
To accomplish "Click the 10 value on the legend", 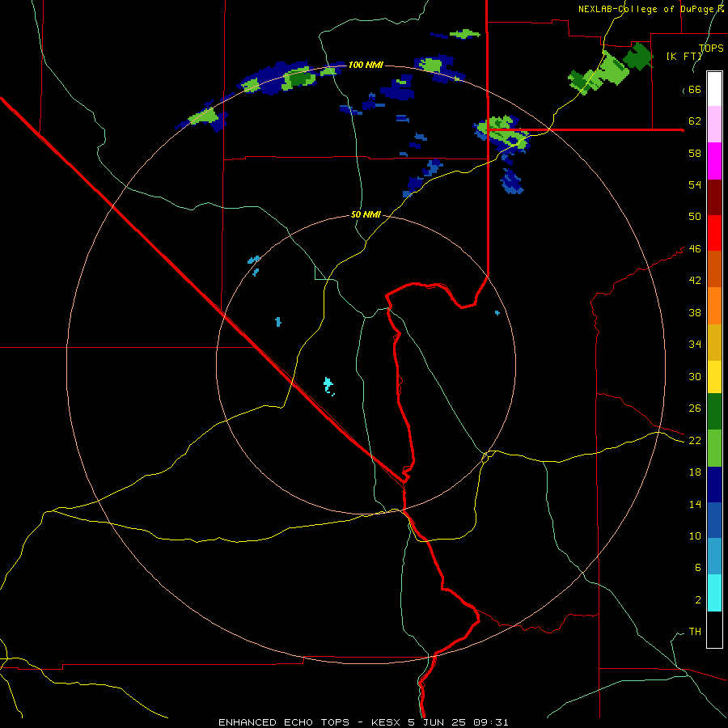I will (x=695, y=535).
